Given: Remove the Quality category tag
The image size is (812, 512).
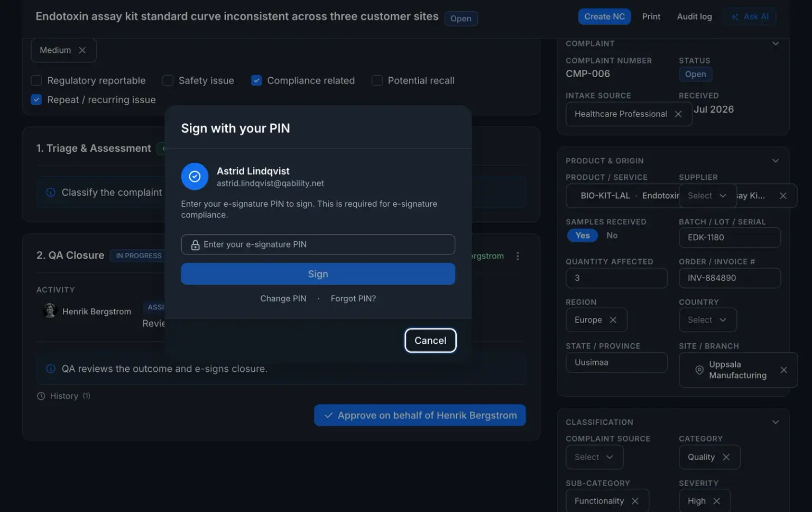Looking at the screenshot, I should point(726,457).
